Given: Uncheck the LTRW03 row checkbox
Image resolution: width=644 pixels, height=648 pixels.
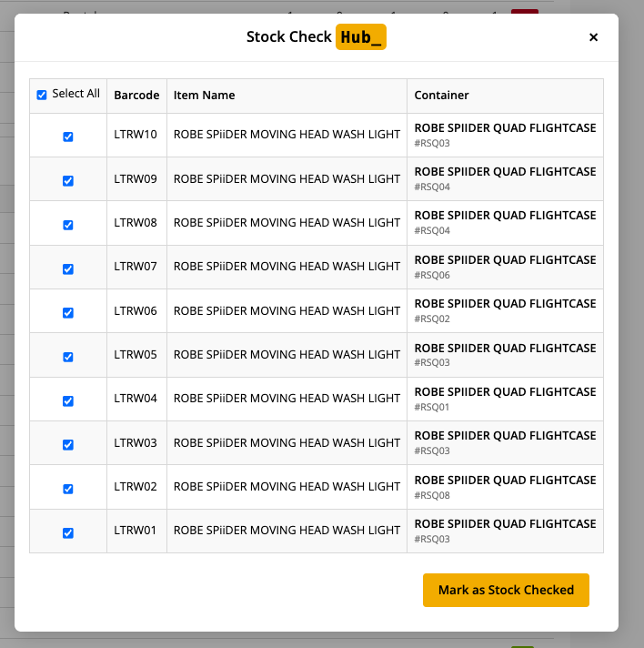Looking at the screenshot, I should pos(68,445).
